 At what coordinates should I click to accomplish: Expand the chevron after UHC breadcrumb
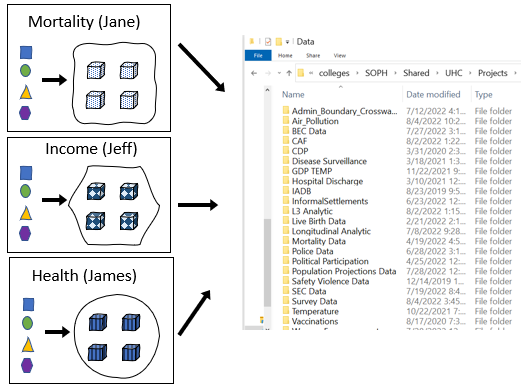click(x=470, y=73)
